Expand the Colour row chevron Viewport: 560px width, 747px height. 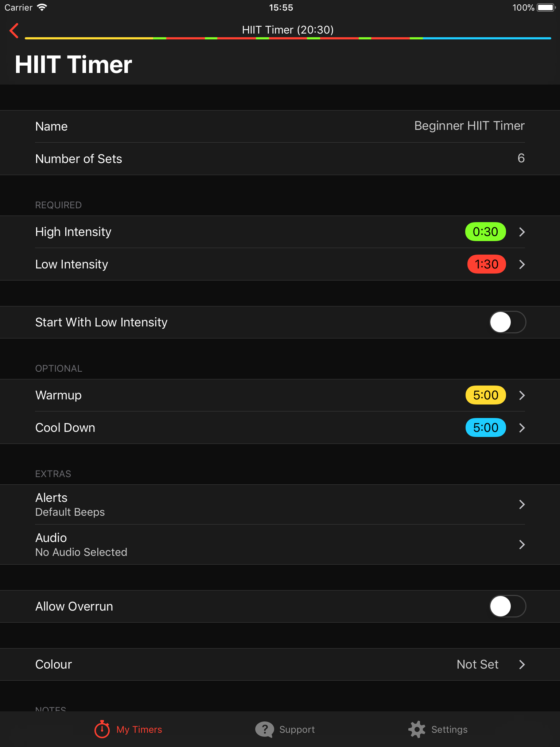(522, 665)
